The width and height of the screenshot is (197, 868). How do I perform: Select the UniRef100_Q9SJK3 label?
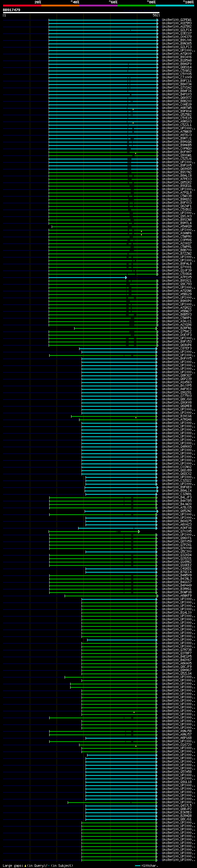tap(177, 216)
